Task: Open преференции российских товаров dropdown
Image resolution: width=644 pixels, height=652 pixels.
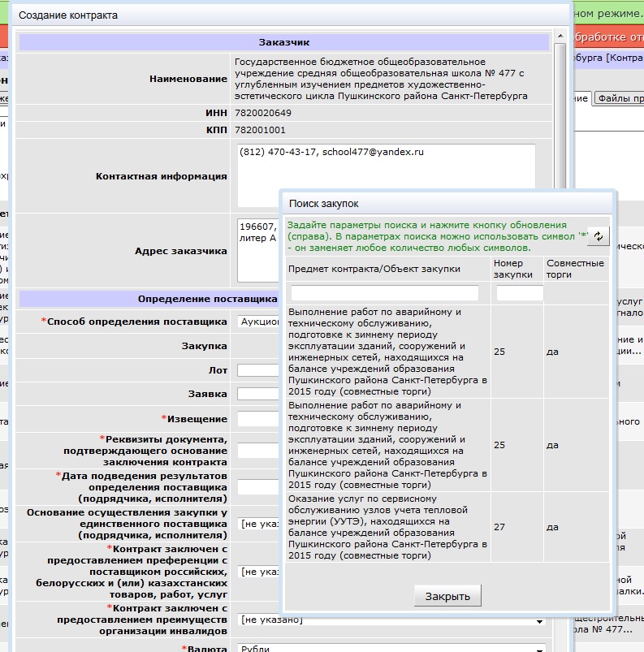Action: click(x=259, y=572)
